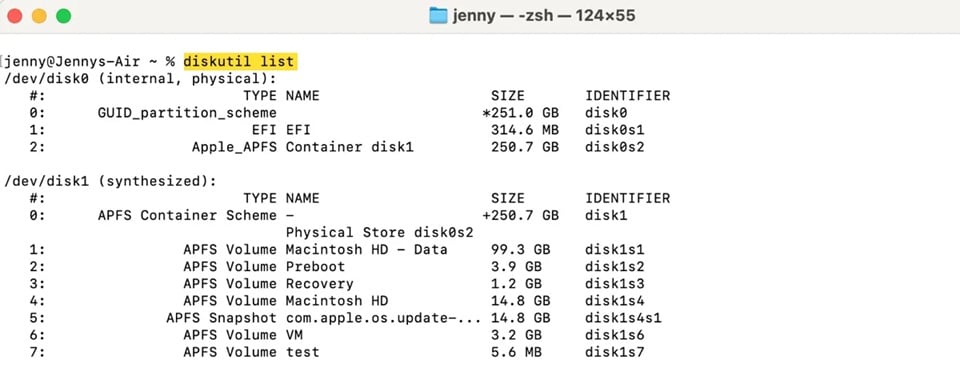Click the "disk1s6" identifier
The image size is (960, 367).
coord(615,335)
